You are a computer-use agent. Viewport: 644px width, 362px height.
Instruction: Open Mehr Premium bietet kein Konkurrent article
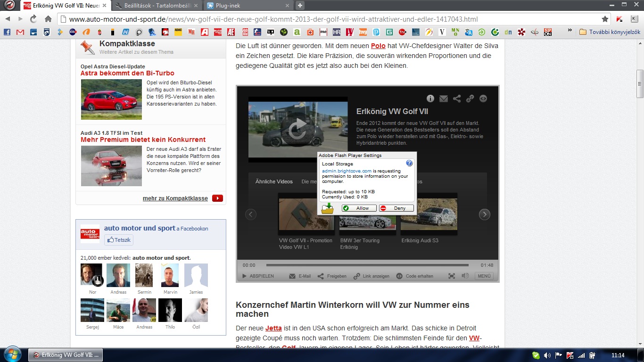coord(143,140)
